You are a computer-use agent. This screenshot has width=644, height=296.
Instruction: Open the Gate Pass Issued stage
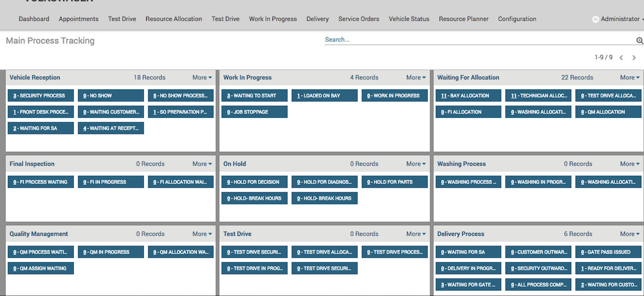(x=608, y=252)
